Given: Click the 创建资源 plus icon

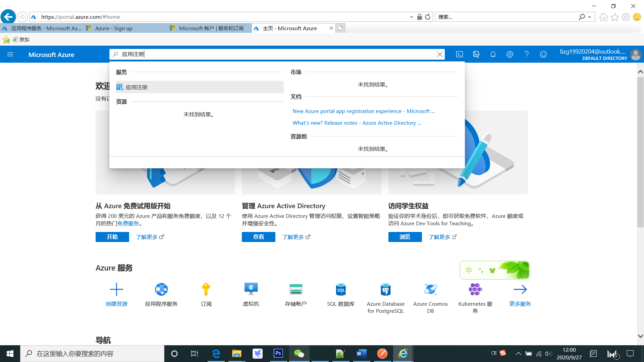Looking at the screenshot, I should pyautogui.click(x=116, y=289).
